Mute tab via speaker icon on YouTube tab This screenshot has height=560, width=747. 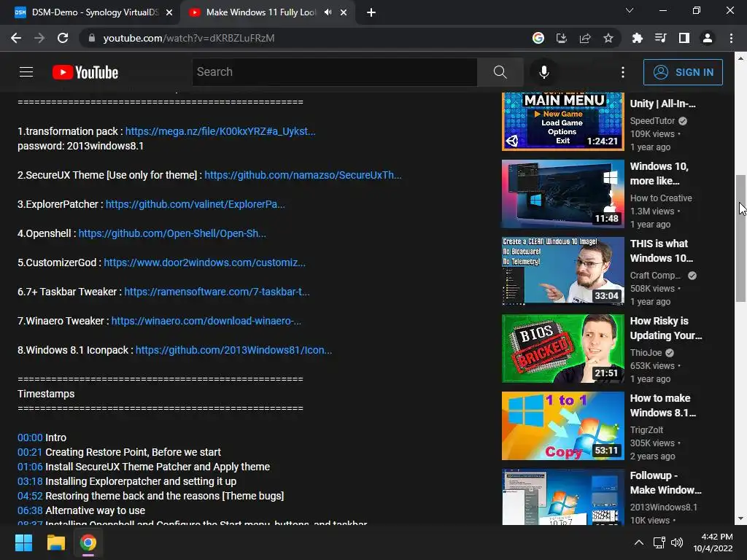[x=328, y=12]
